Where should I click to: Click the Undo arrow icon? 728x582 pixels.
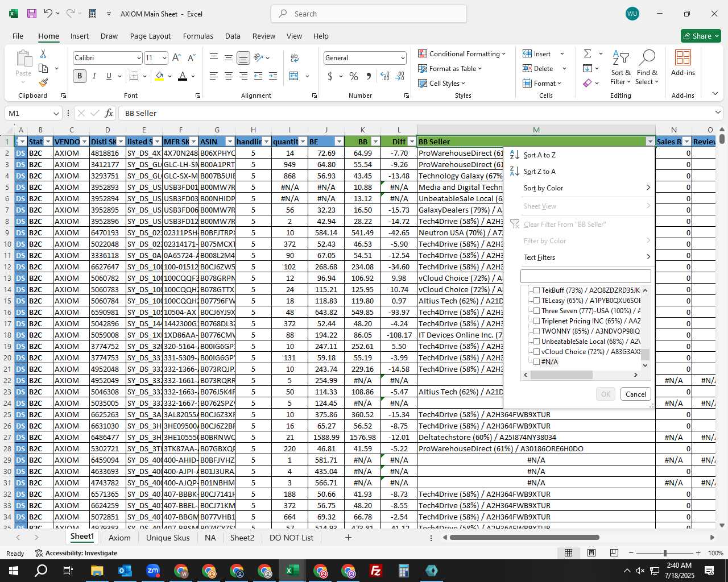(x=48, y=14)
